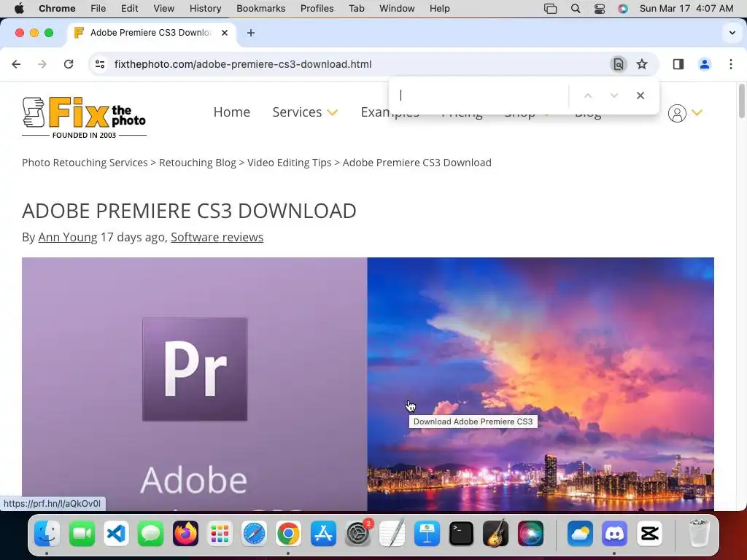
Task: Open App Store from the dock
Action: [x=323, y=533]
